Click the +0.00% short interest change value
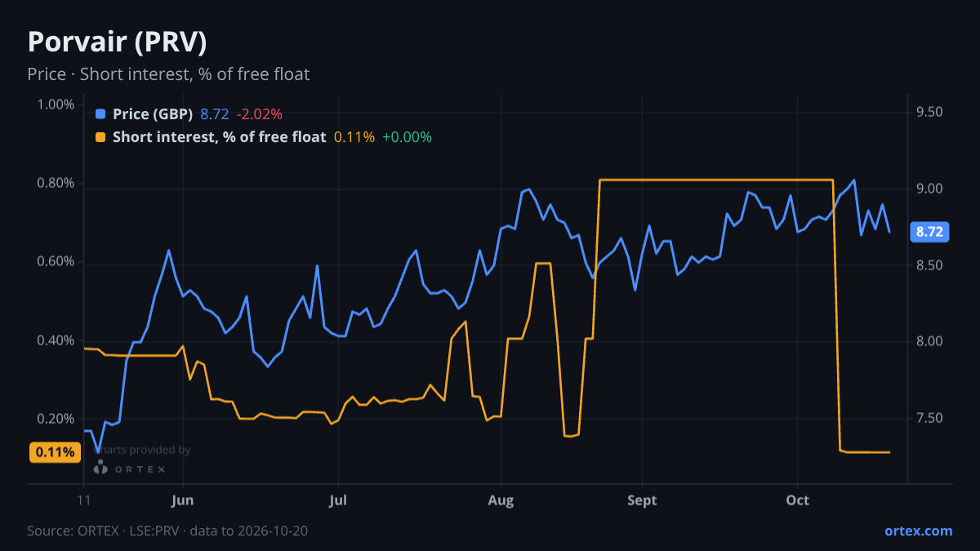The width and height of the screenshot is (980, 551). [407, 137]
